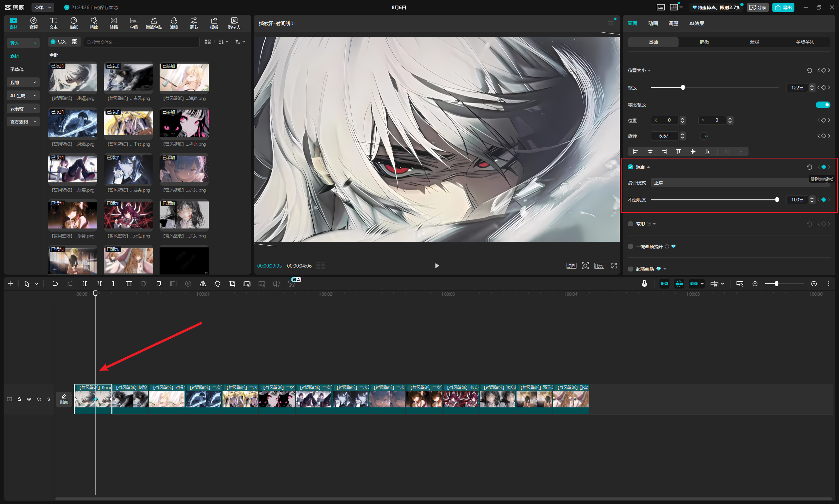
Task: Toggle the opacity keyframe diamond
Action: 824,200
